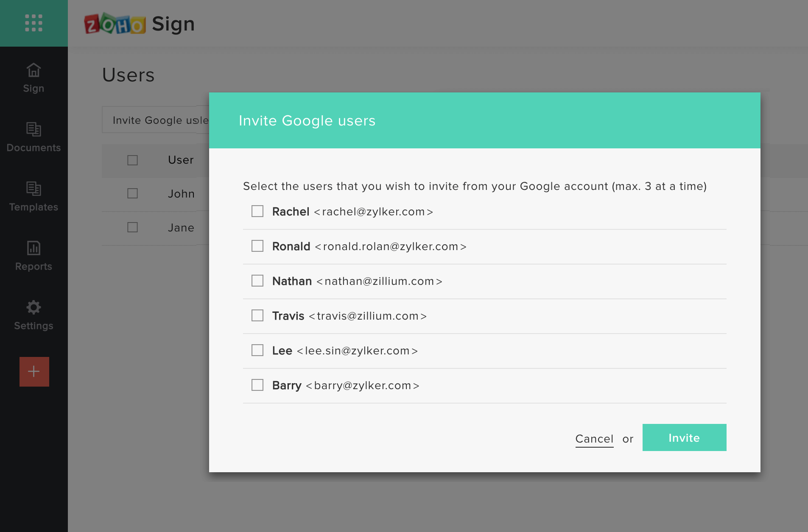
Task: Click the Cancel link
Action: tap(594, 439)
